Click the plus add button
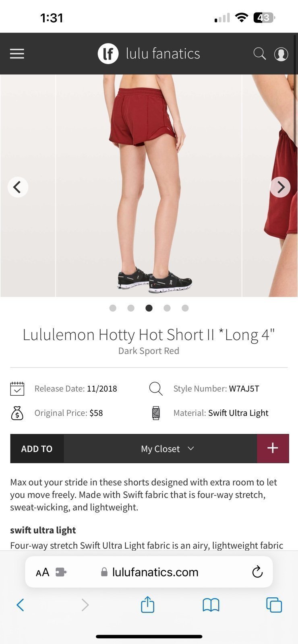 click(273, 448)
